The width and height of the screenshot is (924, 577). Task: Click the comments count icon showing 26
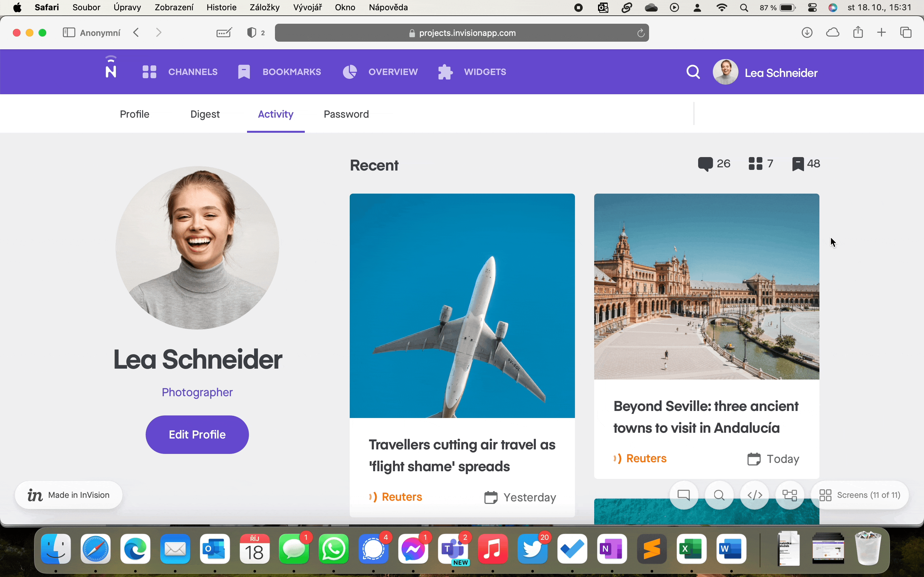pyautogui.click(x=705, y=164)
